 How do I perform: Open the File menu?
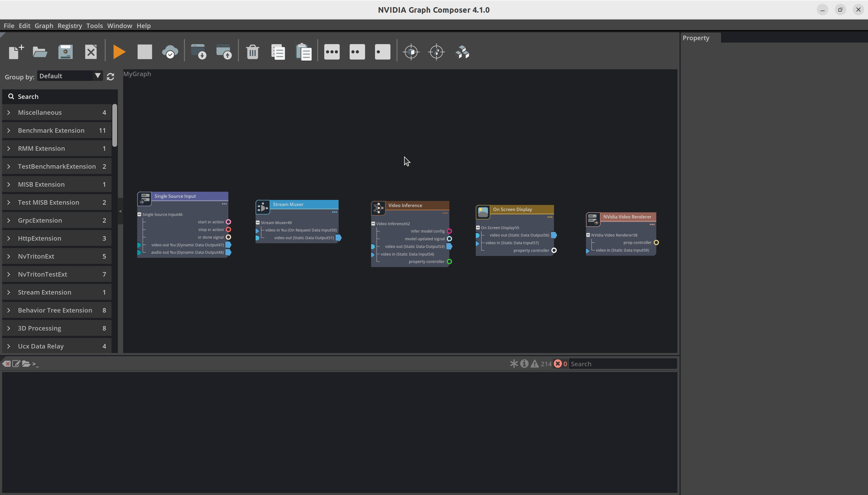[x=9, y=26]
